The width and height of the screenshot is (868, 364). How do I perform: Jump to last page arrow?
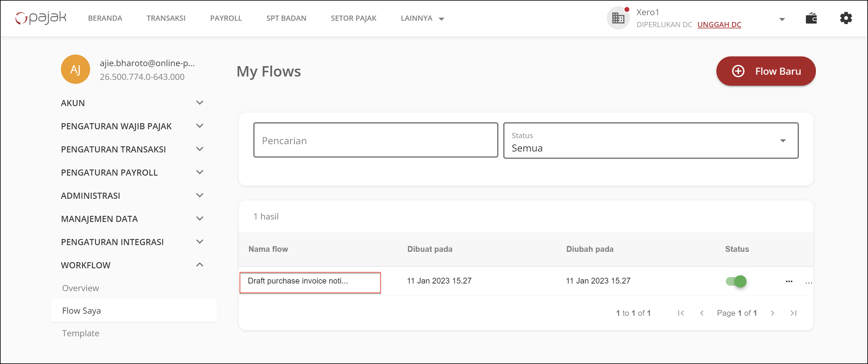[793, 313]
